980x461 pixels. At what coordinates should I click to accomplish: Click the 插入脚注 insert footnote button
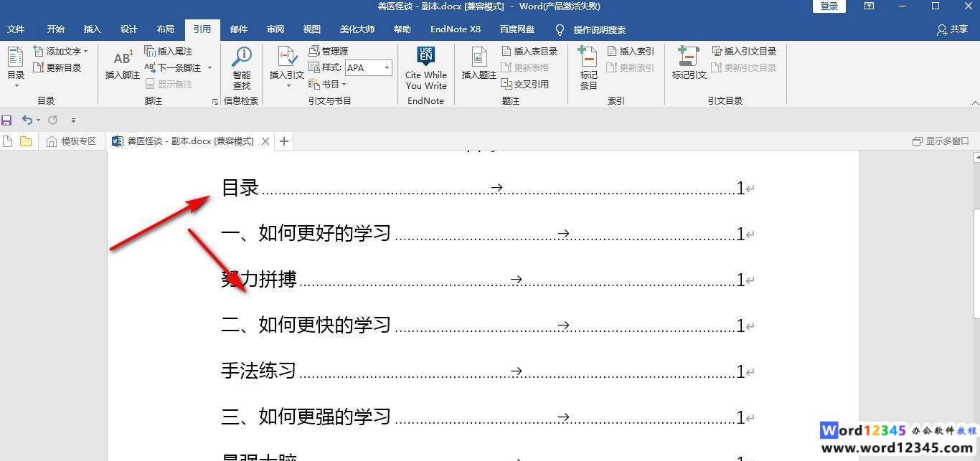(123, 65)
